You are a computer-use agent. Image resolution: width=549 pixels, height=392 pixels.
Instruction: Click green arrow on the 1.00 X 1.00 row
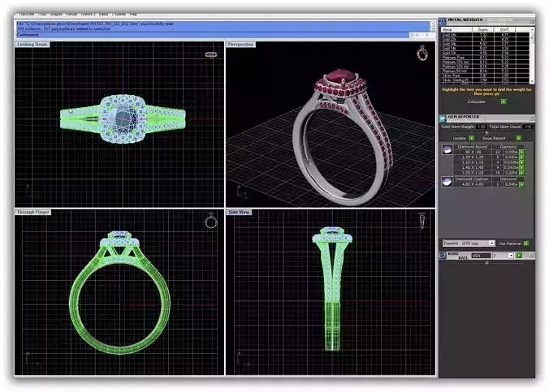coord(521,173)
